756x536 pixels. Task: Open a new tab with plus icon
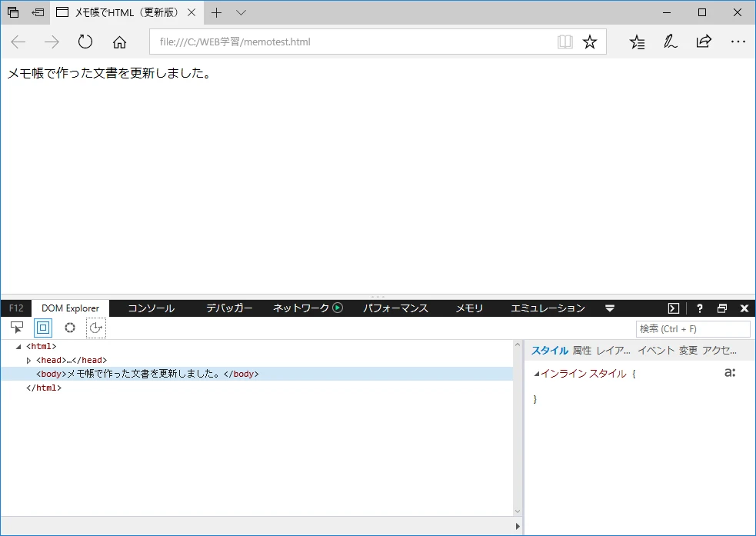pyautogui.click(x=216, y=12)
